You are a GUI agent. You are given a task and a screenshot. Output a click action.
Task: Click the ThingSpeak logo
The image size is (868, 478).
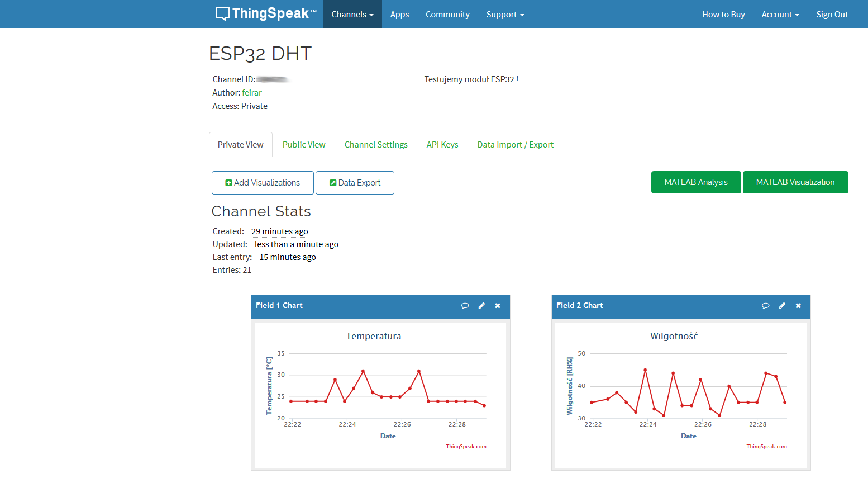266,14
